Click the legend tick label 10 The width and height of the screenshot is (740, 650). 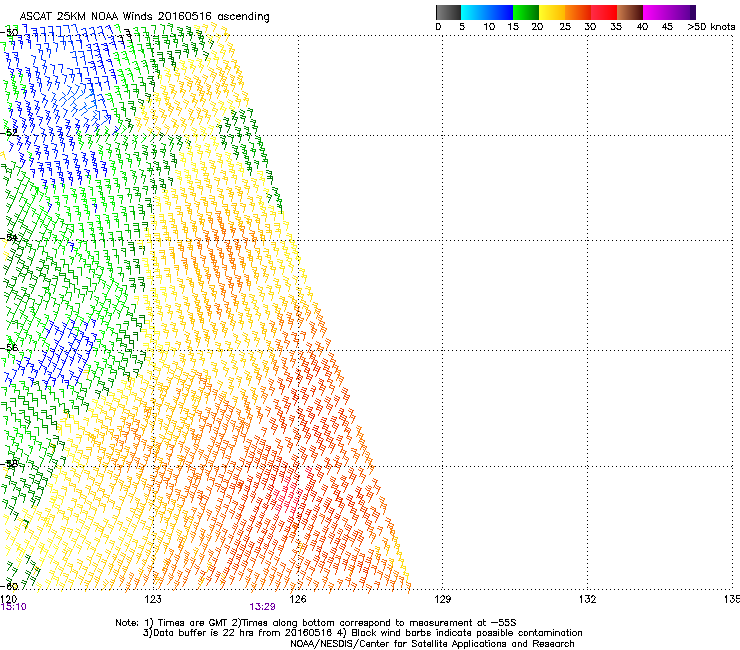489,27
